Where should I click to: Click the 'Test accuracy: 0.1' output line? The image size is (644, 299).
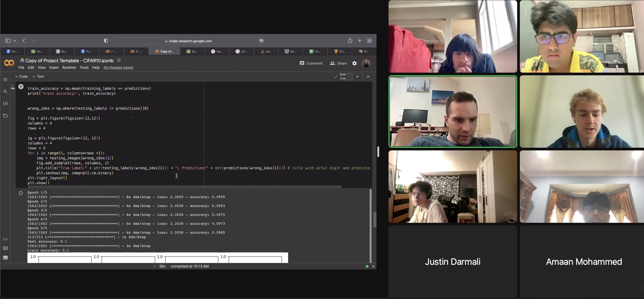tap(47, 241)
